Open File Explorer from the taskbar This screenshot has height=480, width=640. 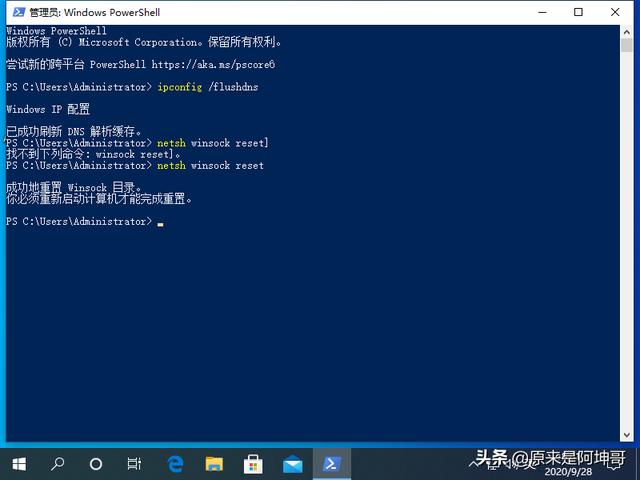click(x=214, y=464)
